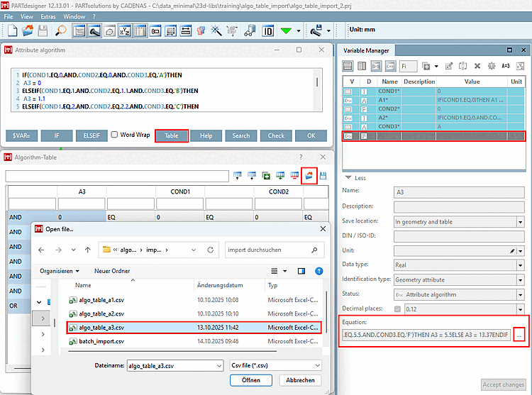Image resolution: width=532 pixels, height=395 pixels.
Task: Open the ? help menu
Action: coord(94,16)
